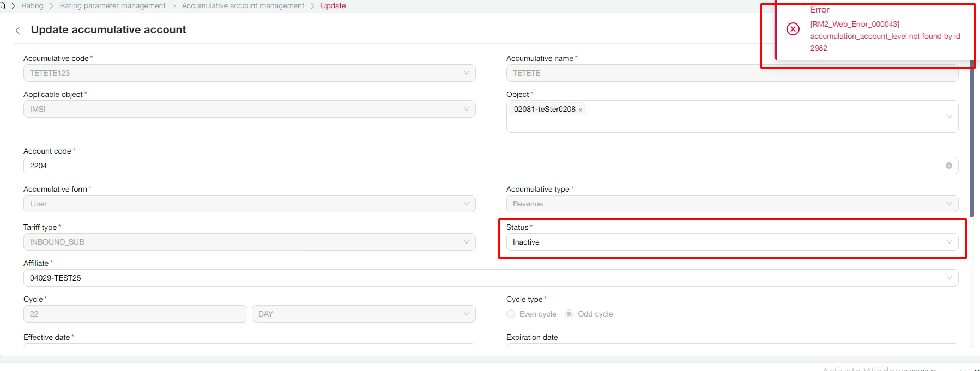Open the Object multi-select dropdown arrow

949,117
